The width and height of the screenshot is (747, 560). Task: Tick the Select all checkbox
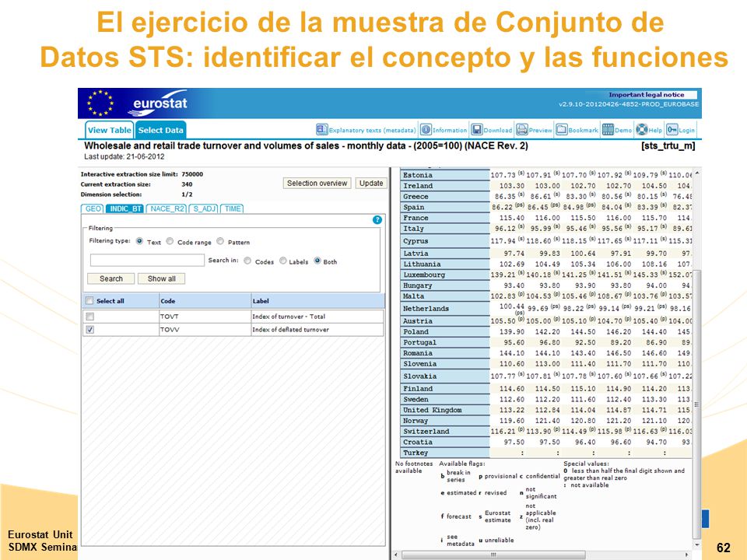point(89,300)
